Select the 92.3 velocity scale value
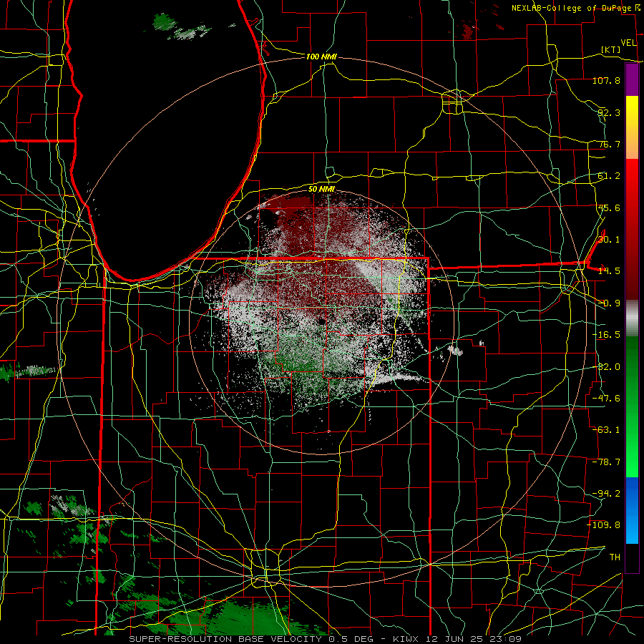The height and width of the screenshot is (644, 644). click(609, 112)
